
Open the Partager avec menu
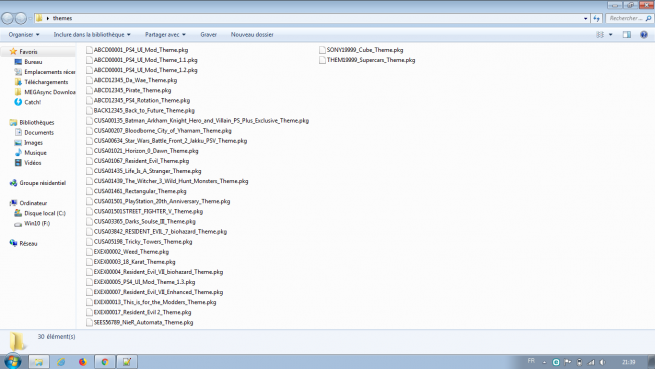click(x=165, y=35)
